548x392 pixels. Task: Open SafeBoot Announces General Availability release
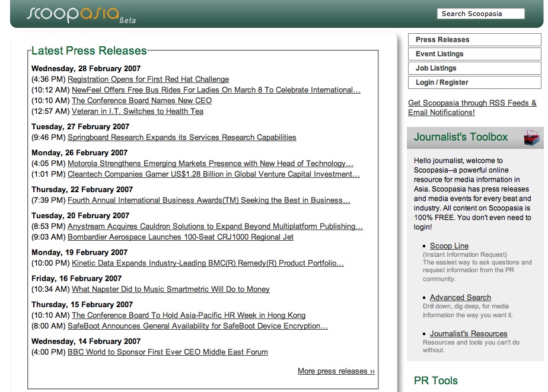(x=198, y=326)
